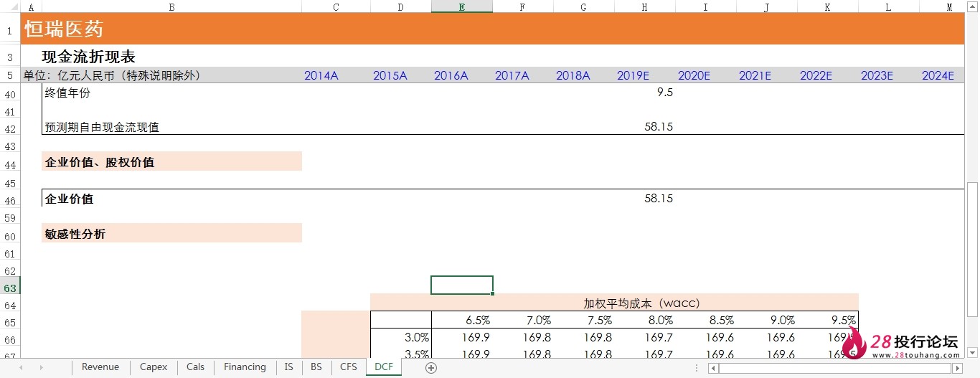
Task: Click the 3.0% growth rate cell
Action: tap(417, 337)
